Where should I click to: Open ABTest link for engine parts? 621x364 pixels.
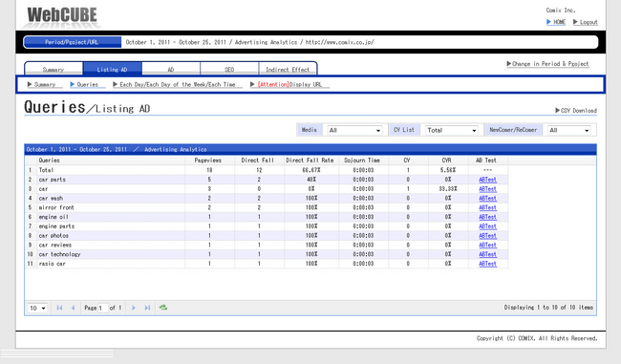487,226
